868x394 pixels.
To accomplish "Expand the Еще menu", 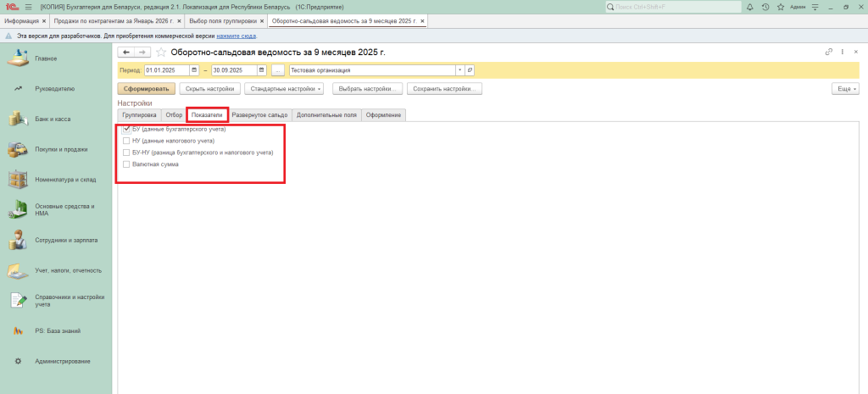I will [x=846, y=88].
